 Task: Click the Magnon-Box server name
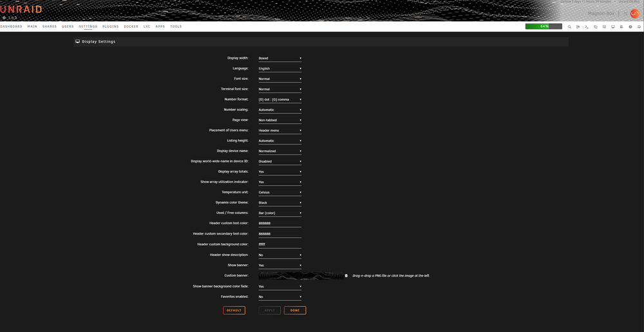tap(601, 14)
